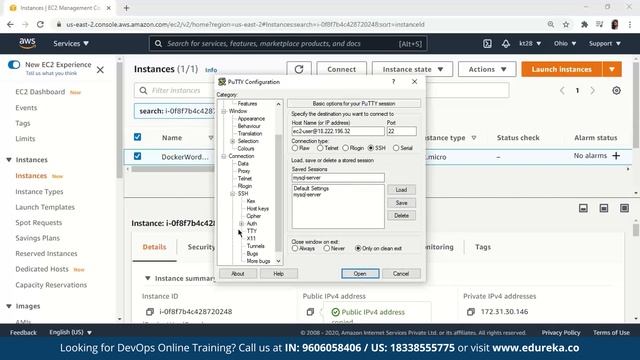Switch details panel to the full-height layout icon
Image resolution: width=640 pixels, height=360 pixels.
[624, 209]
